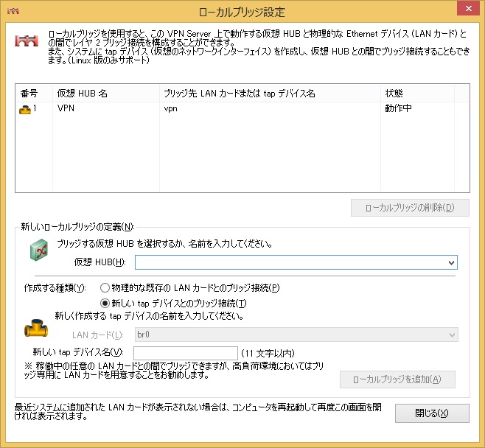Select 新しい tap デバイスとのブリッジ接続 option
Screen dimensions: 485x448
click(x=105, y=303)
